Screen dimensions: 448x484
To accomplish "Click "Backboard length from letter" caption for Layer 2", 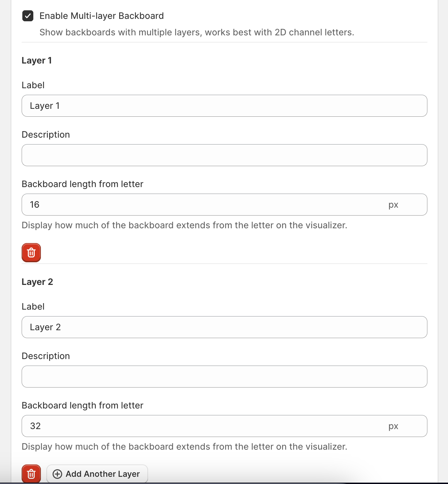I will pos(82,405).
